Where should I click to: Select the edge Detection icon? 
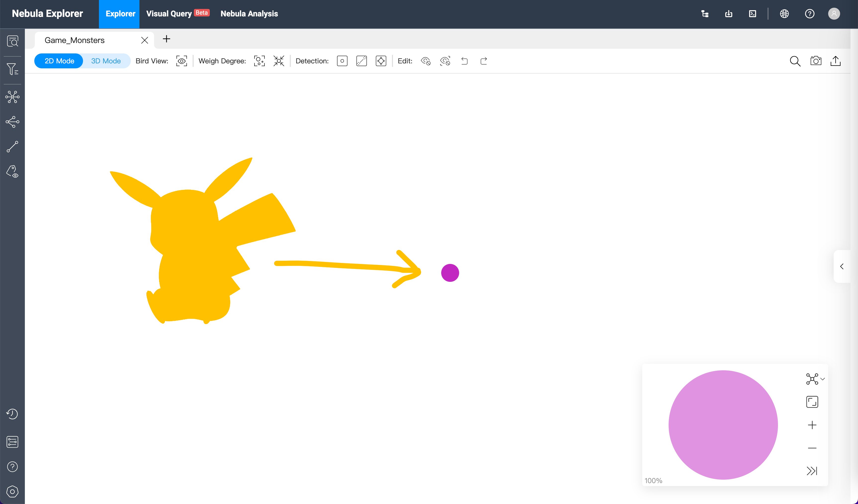[362, 61]
